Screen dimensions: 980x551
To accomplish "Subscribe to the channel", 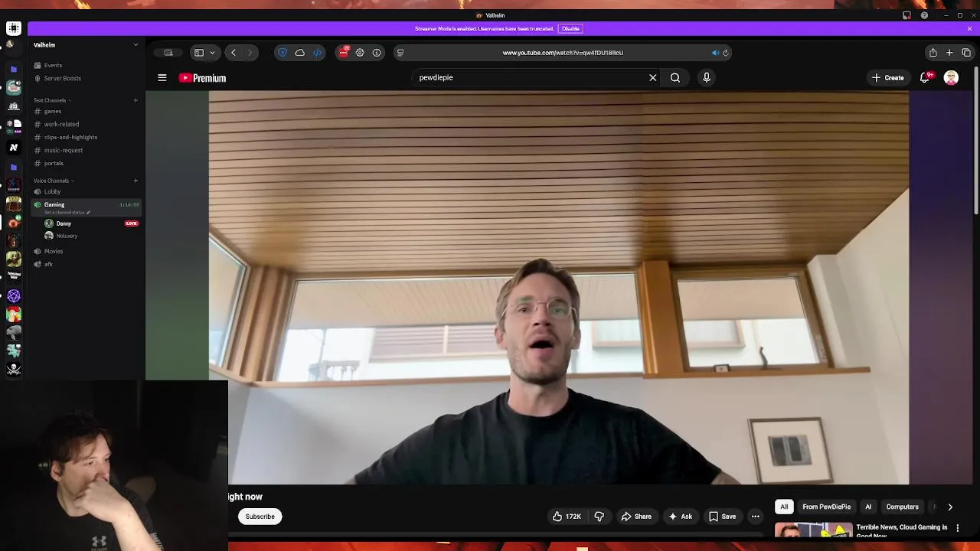I will click(260, 517).
